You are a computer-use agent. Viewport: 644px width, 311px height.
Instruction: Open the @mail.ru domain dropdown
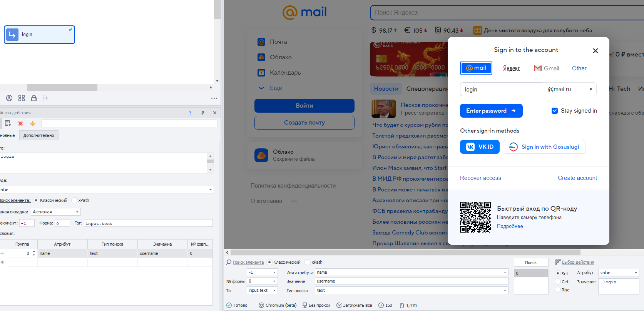[x=570, y=89]
